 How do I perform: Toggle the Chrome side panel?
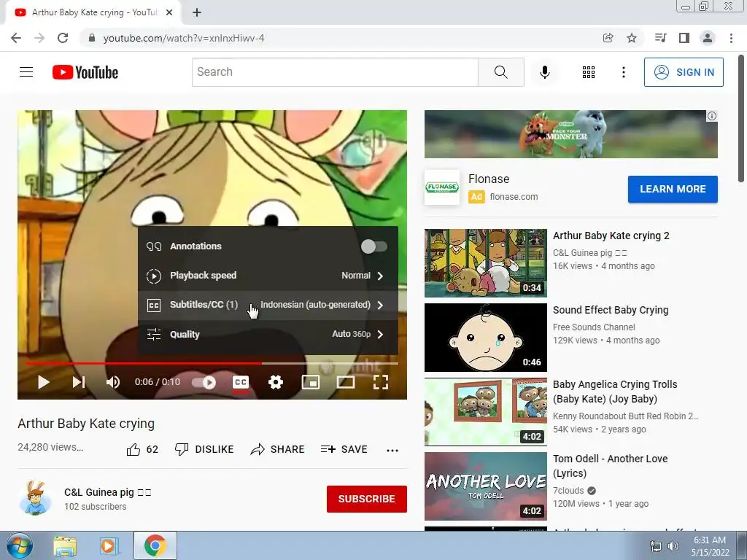tap(684, 38)
